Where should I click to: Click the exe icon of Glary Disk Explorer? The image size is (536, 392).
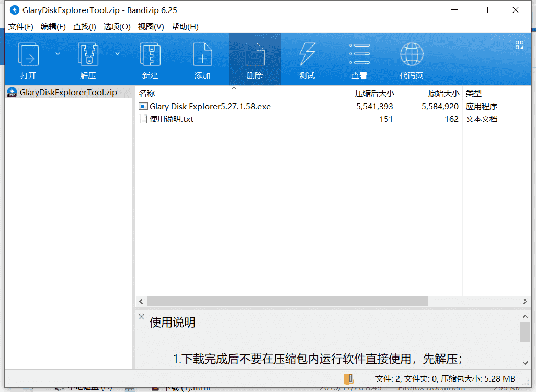click(143, 106)
